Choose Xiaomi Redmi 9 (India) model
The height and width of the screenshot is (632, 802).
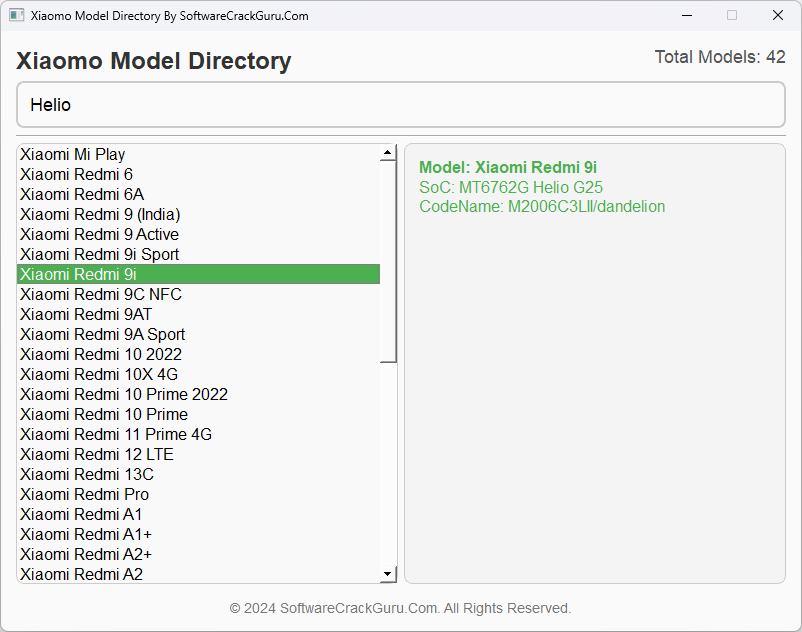(x=198, y=214)
